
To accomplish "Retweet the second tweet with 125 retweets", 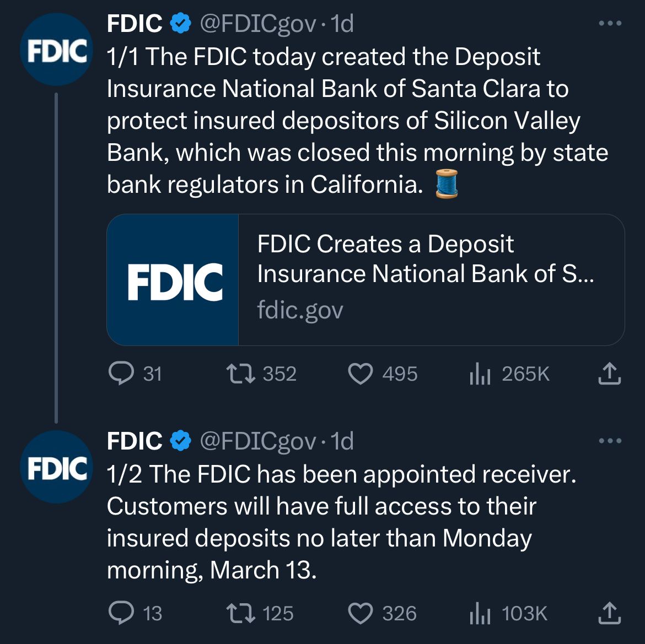I will tap(241, 613).
